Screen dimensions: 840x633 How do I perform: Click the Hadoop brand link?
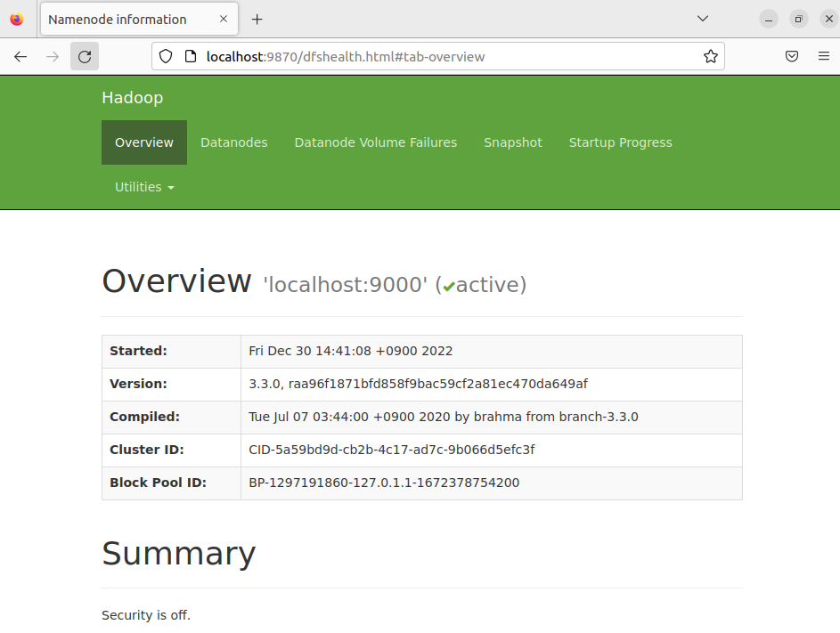(x=133, y=97)
